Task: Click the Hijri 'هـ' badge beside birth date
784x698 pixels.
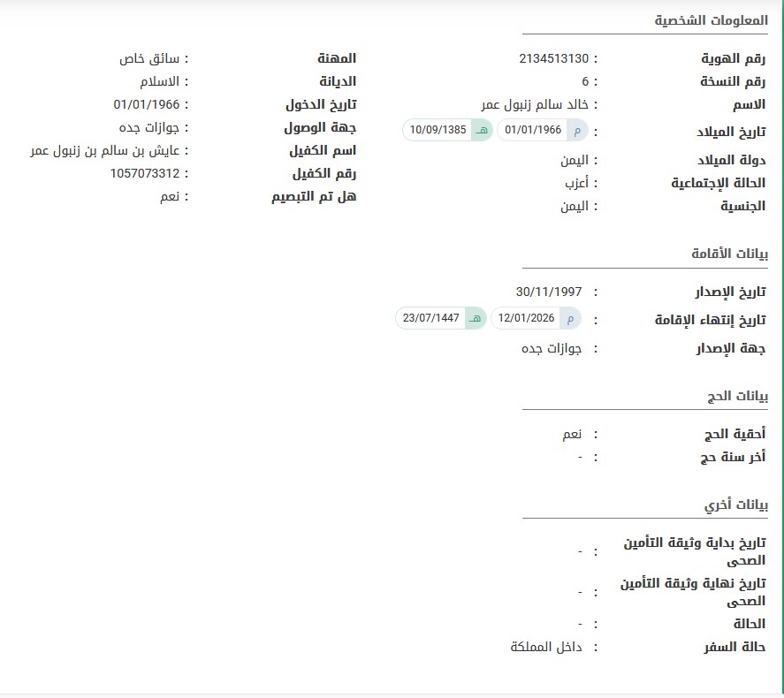Action: click(482, 131)
